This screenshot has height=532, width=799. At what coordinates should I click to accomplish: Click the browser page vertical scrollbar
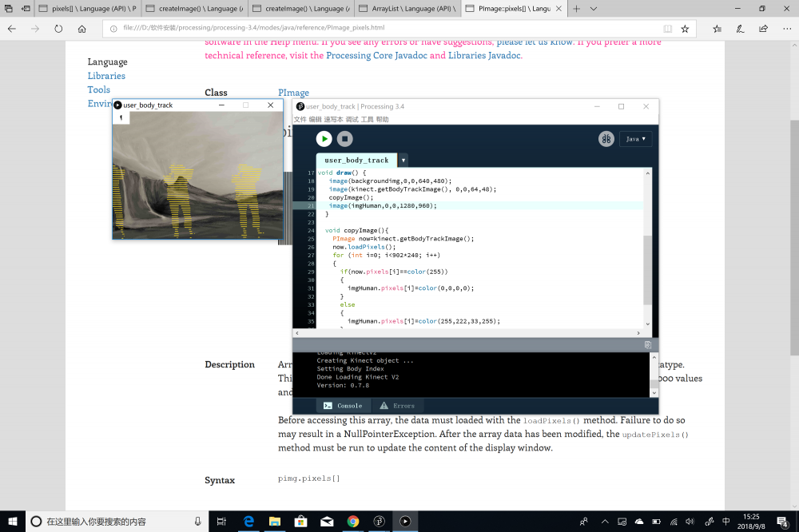pos(794,238)
